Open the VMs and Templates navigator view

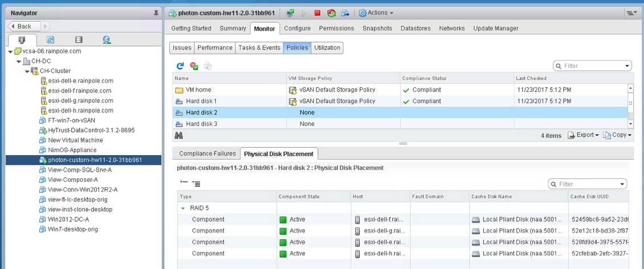(50, 40)
